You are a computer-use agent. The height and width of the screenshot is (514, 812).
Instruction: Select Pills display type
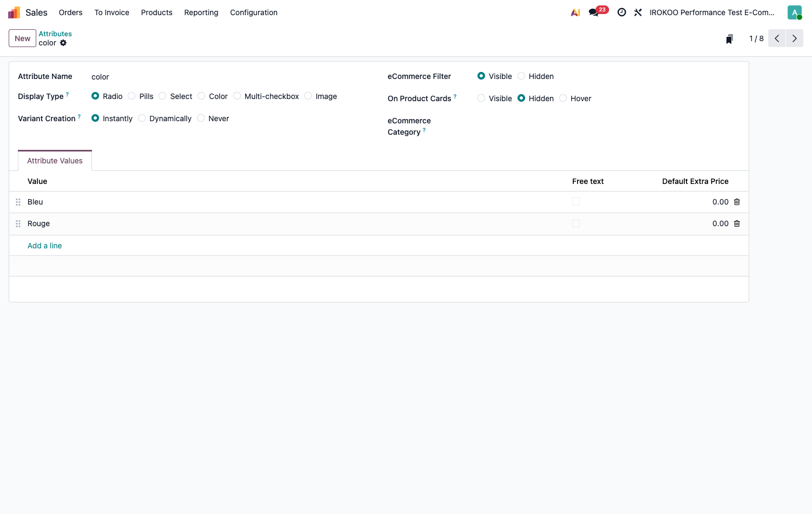point(132,96)
